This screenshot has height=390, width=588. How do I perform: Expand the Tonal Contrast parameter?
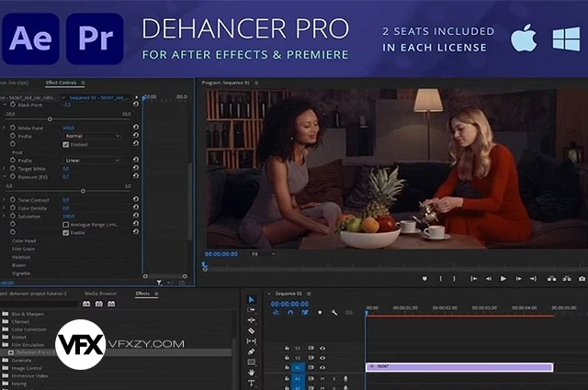(x=4, y=200)
